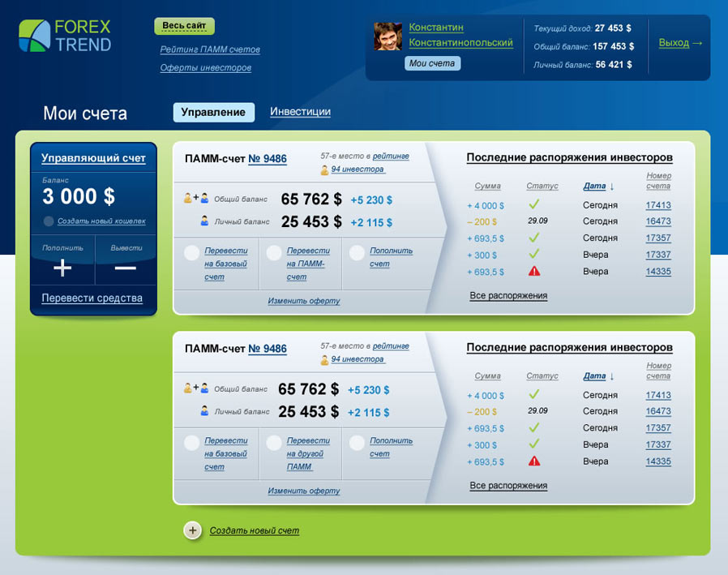The height and width of the screenshot is (575, 728).
Task: Select the Управление tab
Action: pos(213,112)
